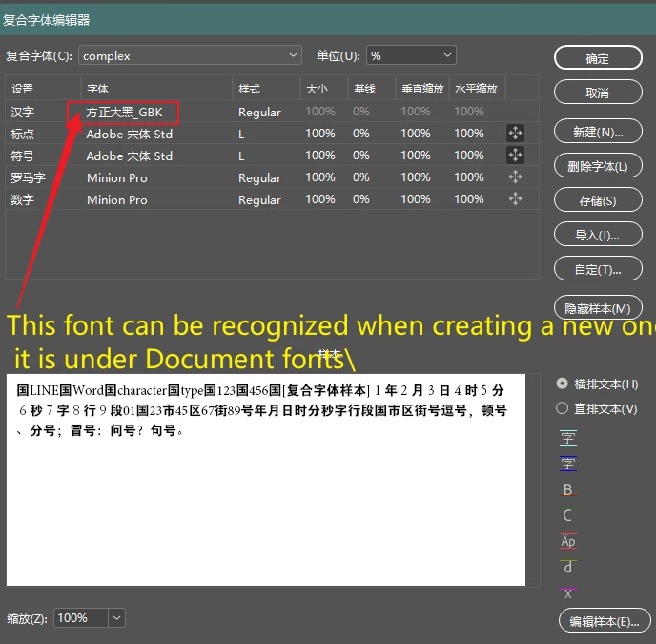Toggle the embox guide icon
The image size is (656, 644).
click(567, 464)
